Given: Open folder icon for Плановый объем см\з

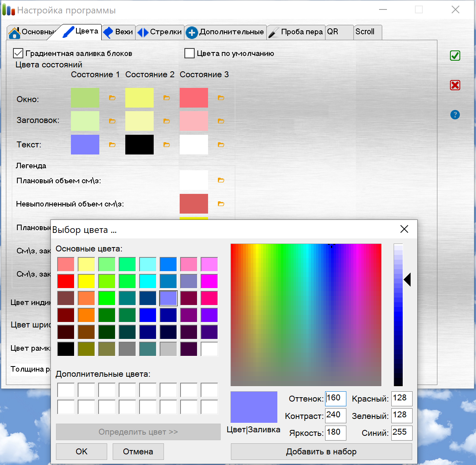Looking at the screenshot, I should 221,180.
